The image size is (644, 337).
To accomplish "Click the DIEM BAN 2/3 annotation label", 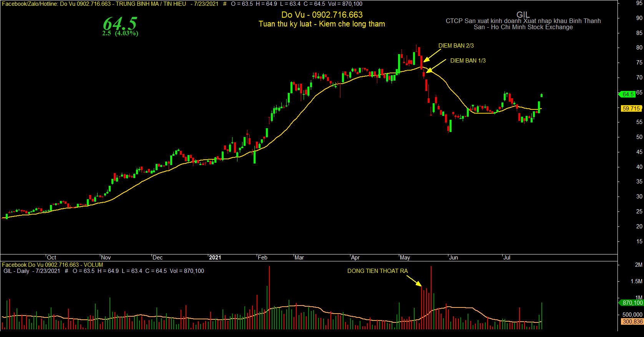I will point(456,46).
